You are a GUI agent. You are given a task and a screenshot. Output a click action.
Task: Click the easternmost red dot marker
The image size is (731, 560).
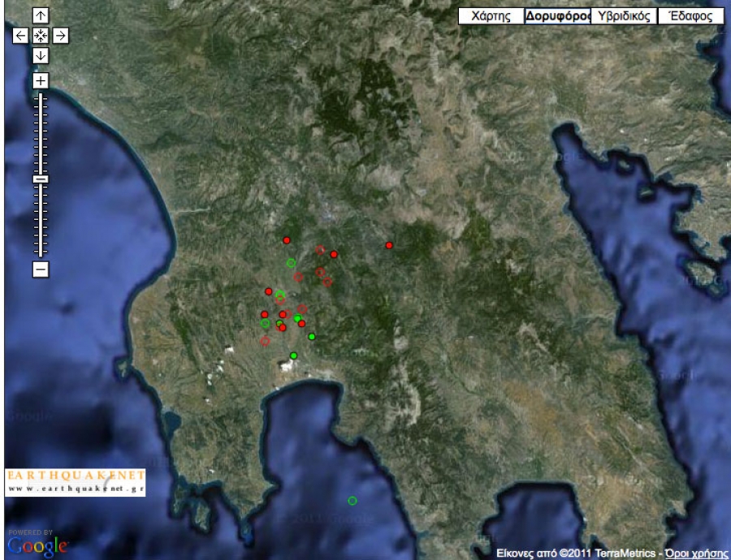point(389,245)
